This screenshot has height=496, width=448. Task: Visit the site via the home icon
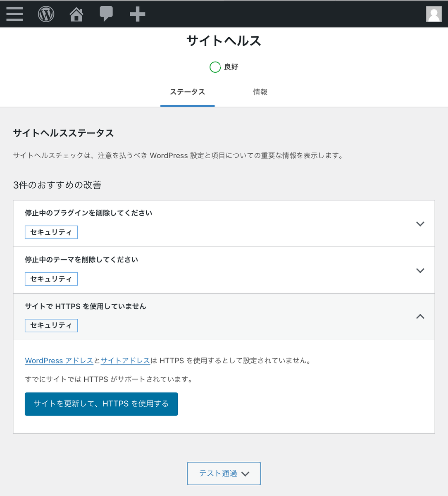tap(76, 14)
